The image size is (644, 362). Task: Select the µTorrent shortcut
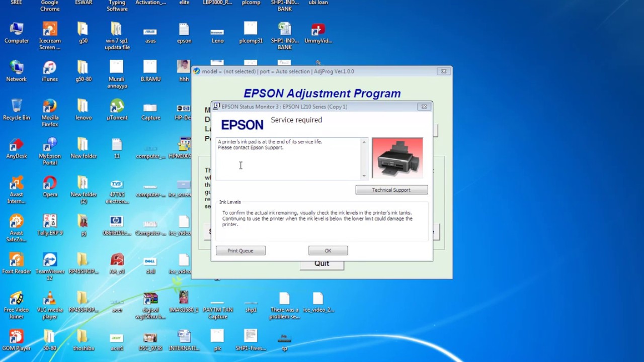117,110
